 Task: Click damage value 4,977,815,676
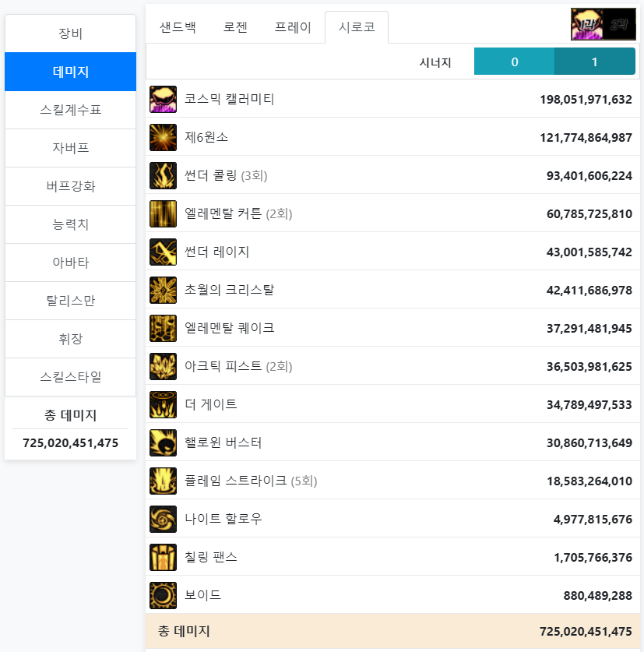click(x=593, y=519)
